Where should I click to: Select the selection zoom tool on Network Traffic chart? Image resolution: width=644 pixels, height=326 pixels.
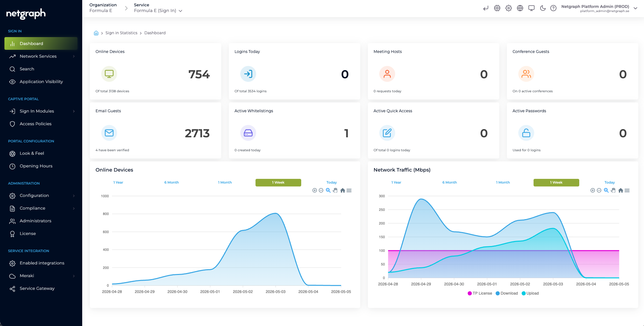coord(606,190)
